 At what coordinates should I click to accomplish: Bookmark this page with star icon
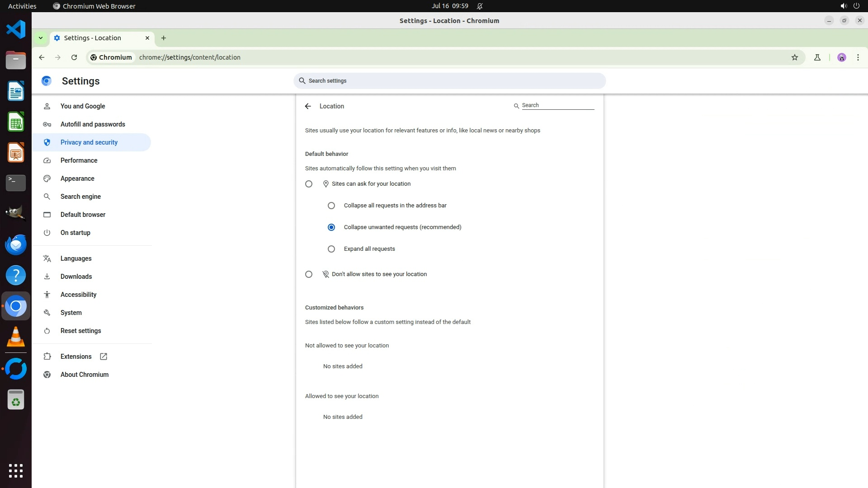pyautogui.click(x=795, y=57)
